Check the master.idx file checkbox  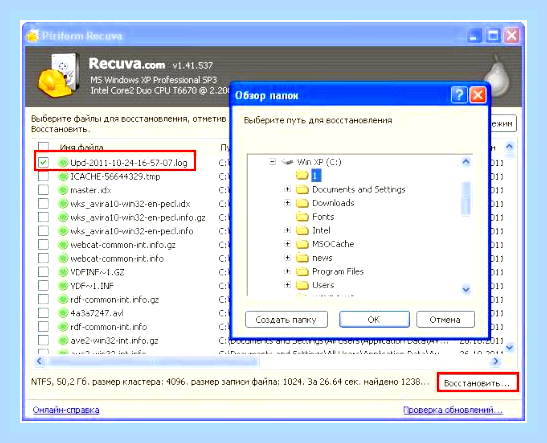click(43, 190)
